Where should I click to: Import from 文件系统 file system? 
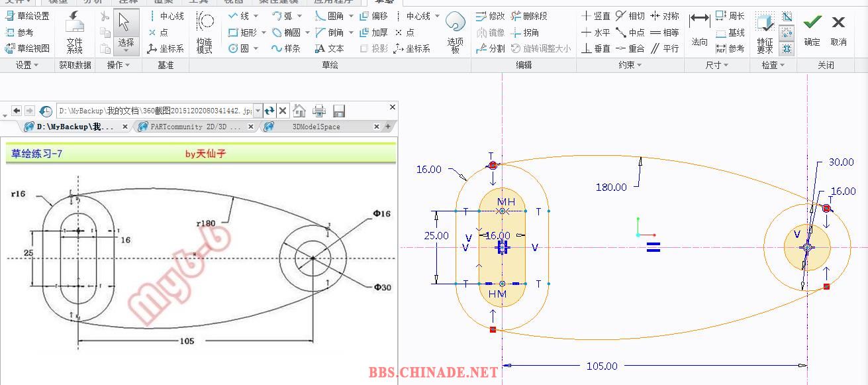[x=75, y=33]
